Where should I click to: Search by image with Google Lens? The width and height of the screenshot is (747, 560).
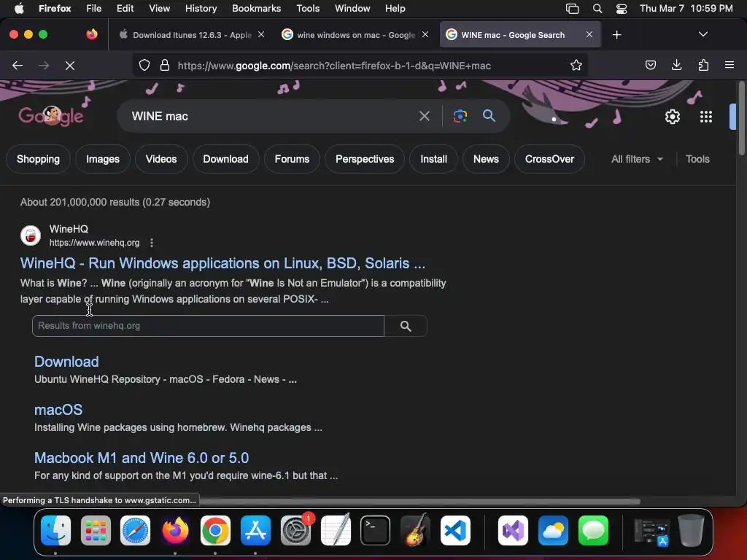point(460,116)
